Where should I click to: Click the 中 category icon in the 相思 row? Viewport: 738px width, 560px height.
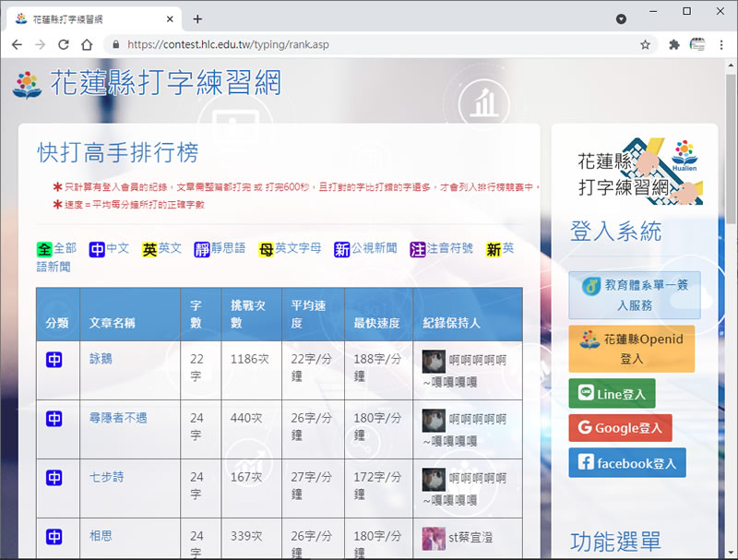(54, 536)
